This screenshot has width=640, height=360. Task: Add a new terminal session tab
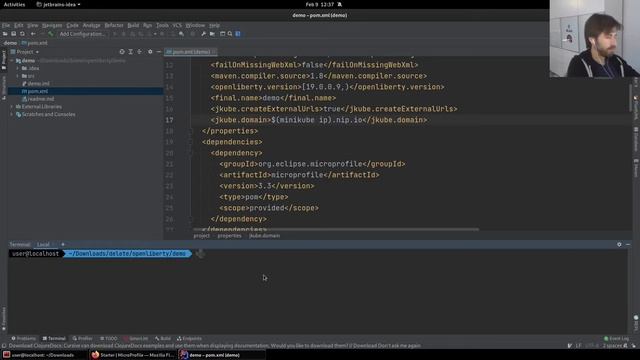coord(63,244)
